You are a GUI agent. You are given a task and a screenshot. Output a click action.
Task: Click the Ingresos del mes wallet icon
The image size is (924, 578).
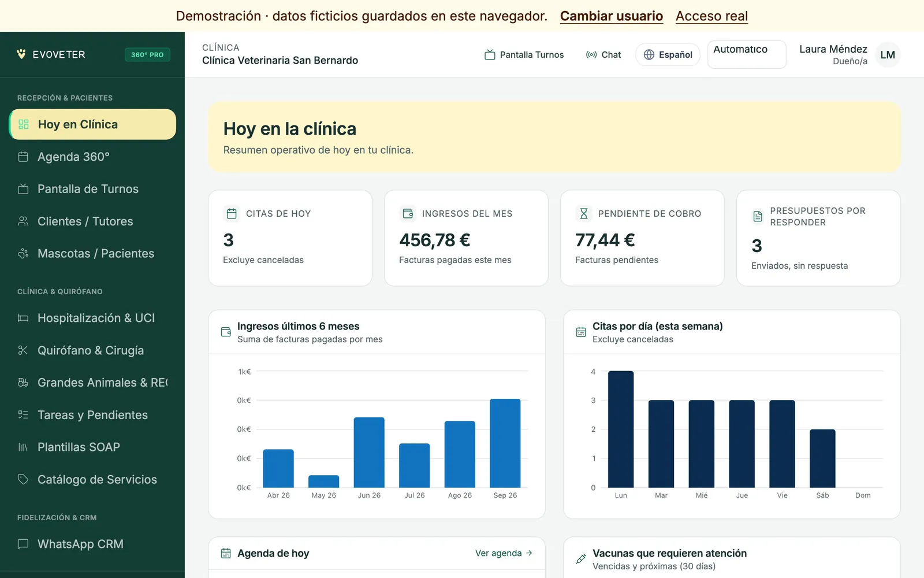click(408, 214)
